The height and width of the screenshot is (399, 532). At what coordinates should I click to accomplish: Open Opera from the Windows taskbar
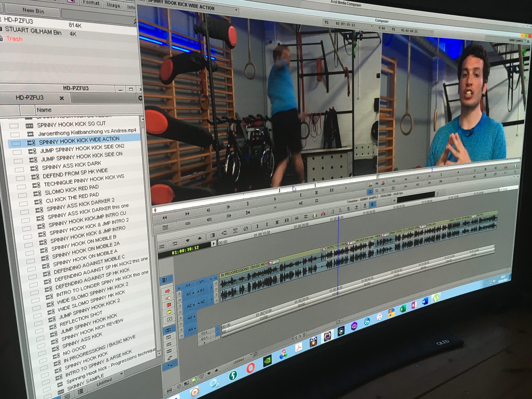tap(250, 368)
